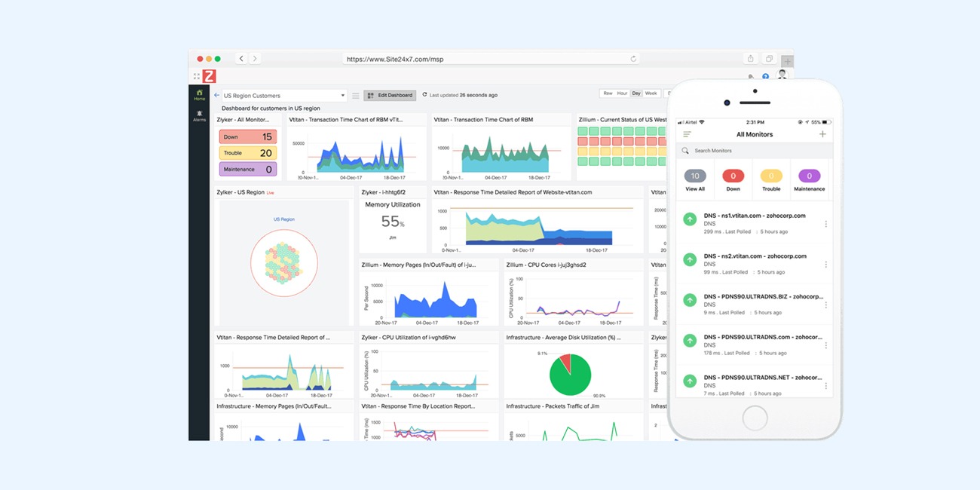
Task: Tap the hamburger menu in the mobile app
Action: click(686, 134)
